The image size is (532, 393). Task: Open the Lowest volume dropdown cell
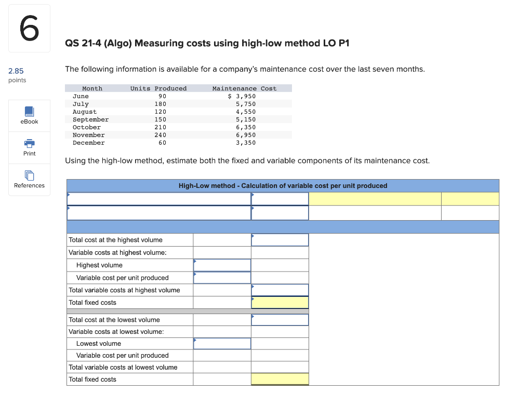point(222,343)
